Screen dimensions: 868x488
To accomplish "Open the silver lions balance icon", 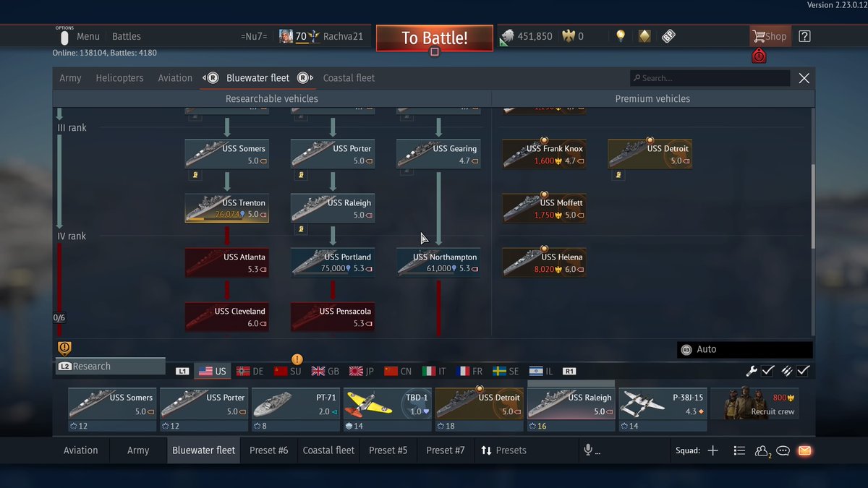I will (507, 36).
